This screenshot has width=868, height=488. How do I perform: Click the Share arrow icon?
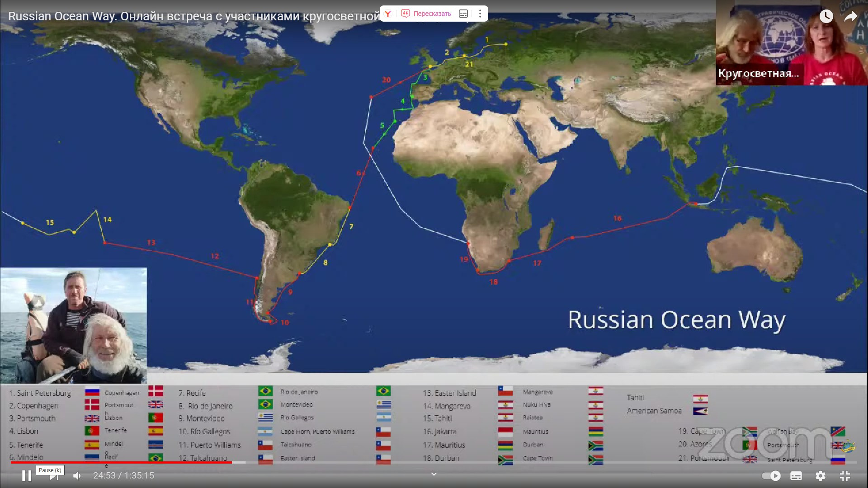(850, 17)
